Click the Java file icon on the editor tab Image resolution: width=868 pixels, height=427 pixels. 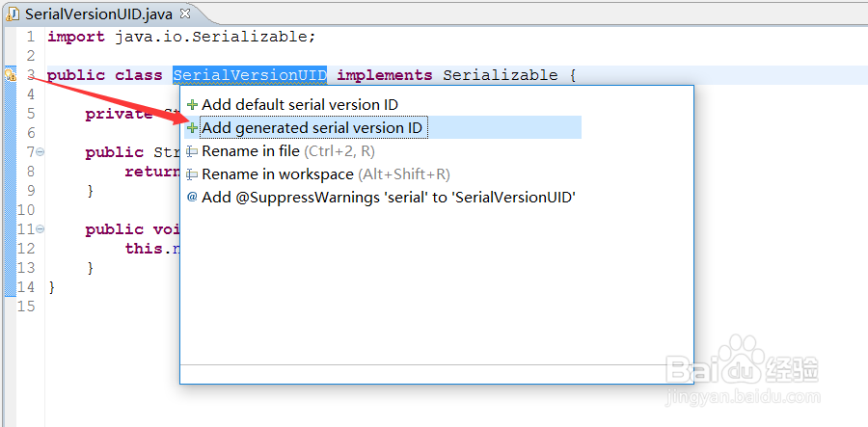click(x=14, y=13)
